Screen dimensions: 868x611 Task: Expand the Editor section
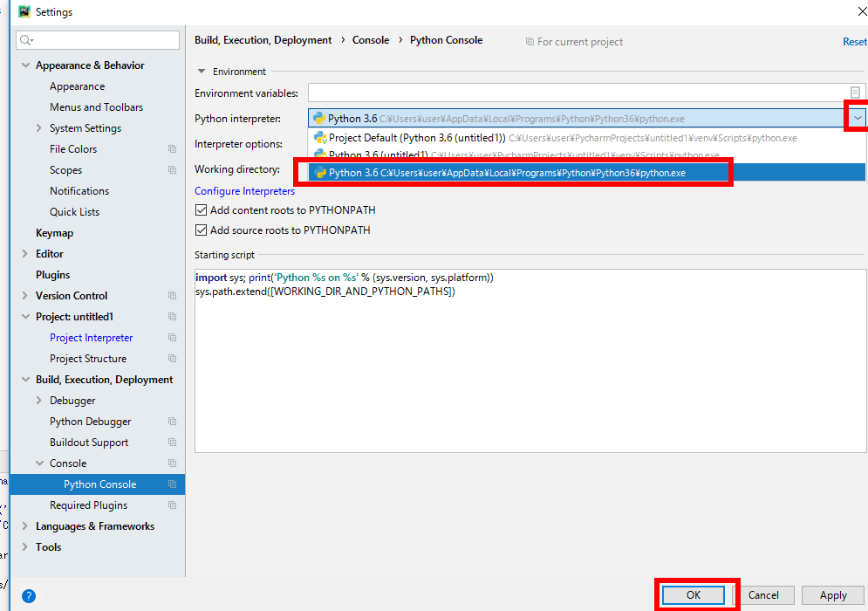tap(25, 254)
